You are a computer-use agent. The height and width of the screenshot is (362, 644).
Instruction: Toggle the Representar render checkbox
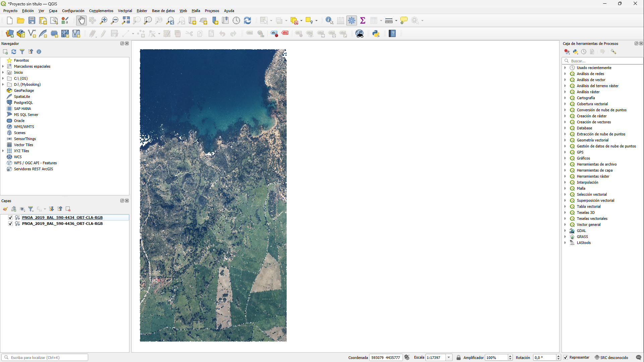tap(566, 358)
